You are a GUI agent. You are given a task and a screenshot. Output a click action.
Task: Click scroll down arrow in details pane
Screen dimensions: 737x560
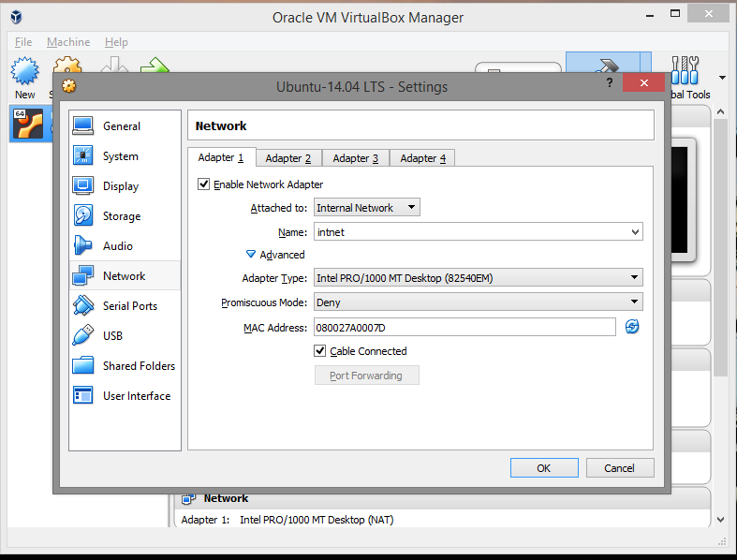tap(720, 520)
